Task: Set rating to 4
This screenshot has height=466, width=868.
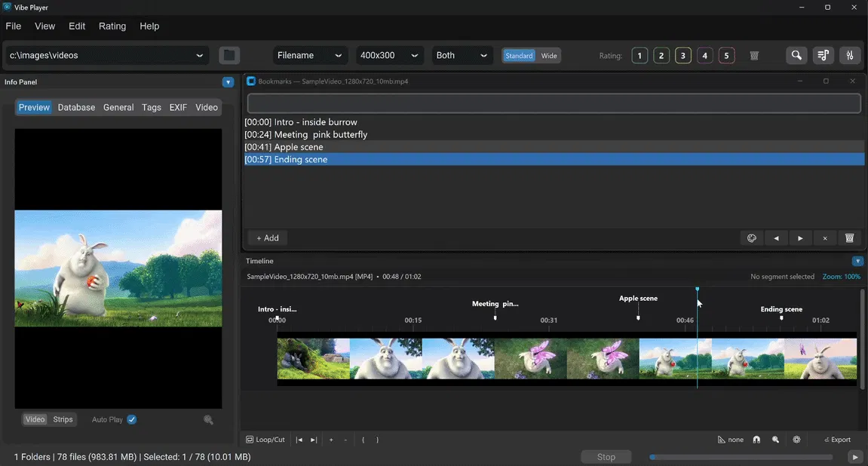Action: [704, 55]
